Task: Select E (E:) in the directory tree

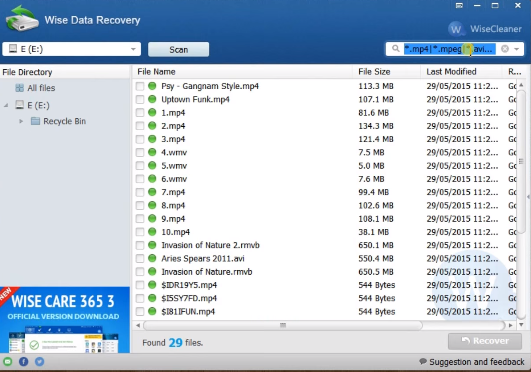Action: 38,105
